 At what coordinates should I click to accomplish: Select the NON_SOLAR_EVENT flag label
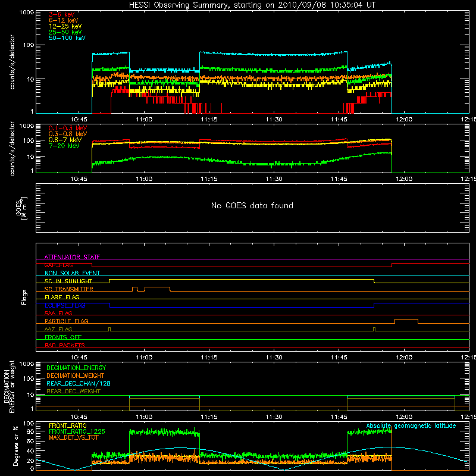[x=72, y=273]
